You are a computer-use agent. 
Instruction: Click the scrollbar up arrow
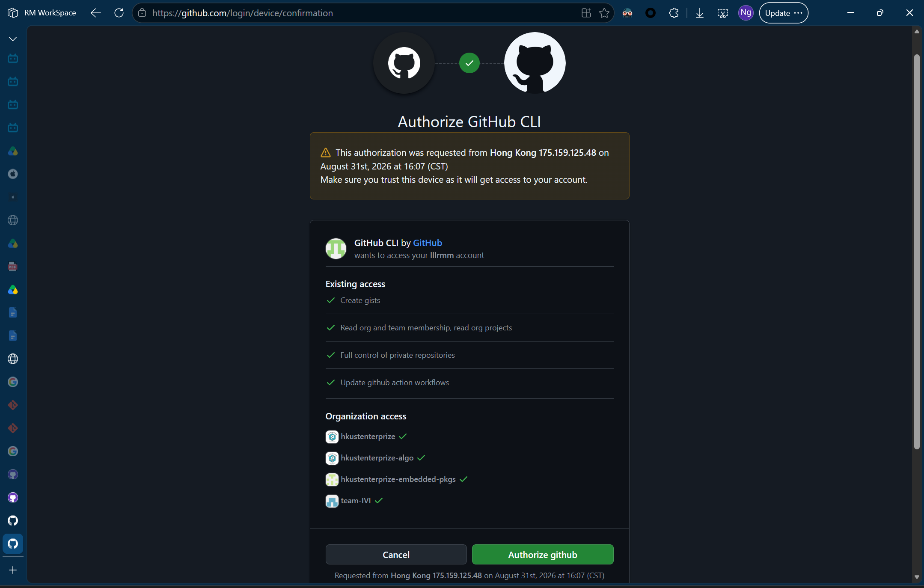click(917, 32)
